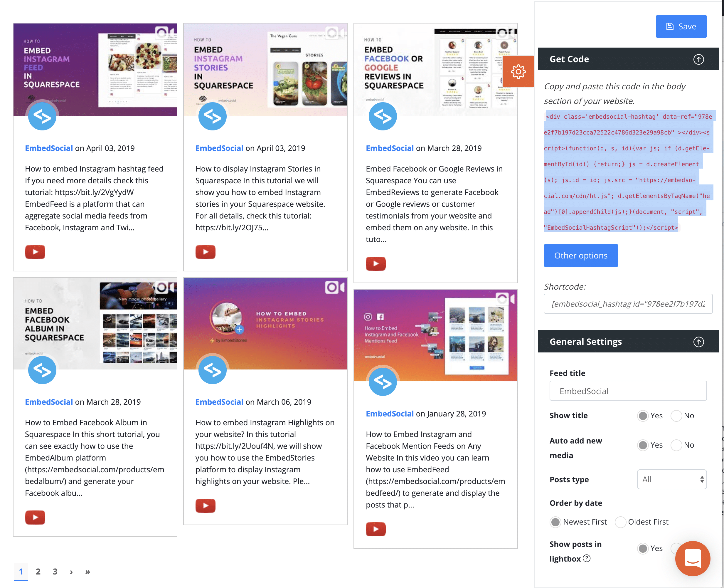This screenshot has height=588, width=724.
Task: Click the Other options button
Action: (x=581, y=256)
